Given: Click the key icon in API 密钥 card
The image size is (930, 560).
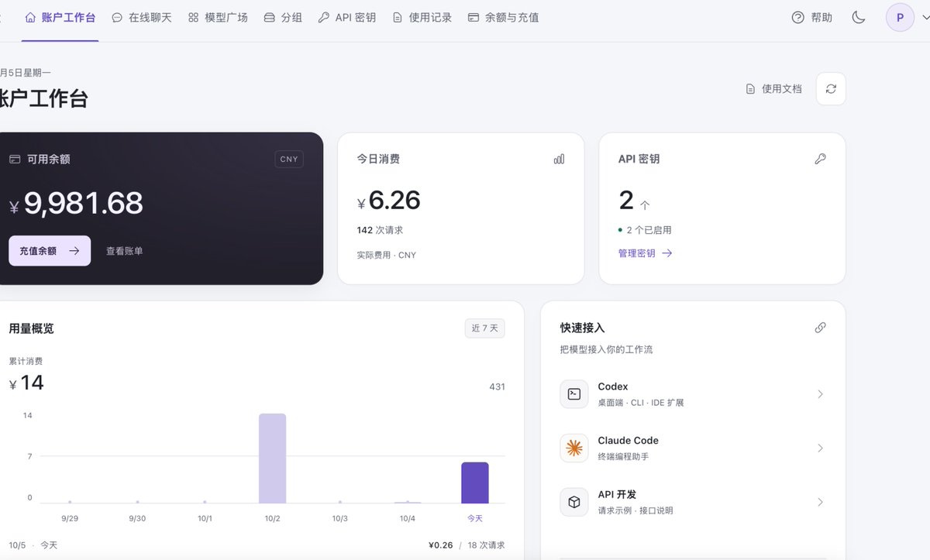Looking at the screenshot, I should click(820, 159).
